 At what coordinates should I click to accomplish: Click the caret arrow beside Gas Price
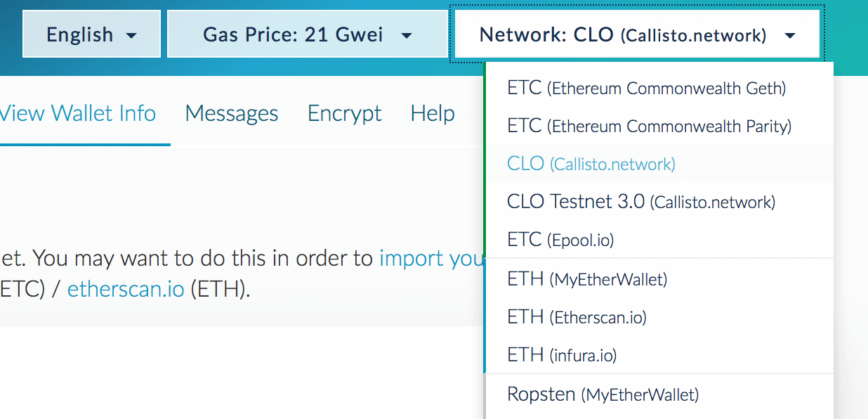(x=406, y=35)
